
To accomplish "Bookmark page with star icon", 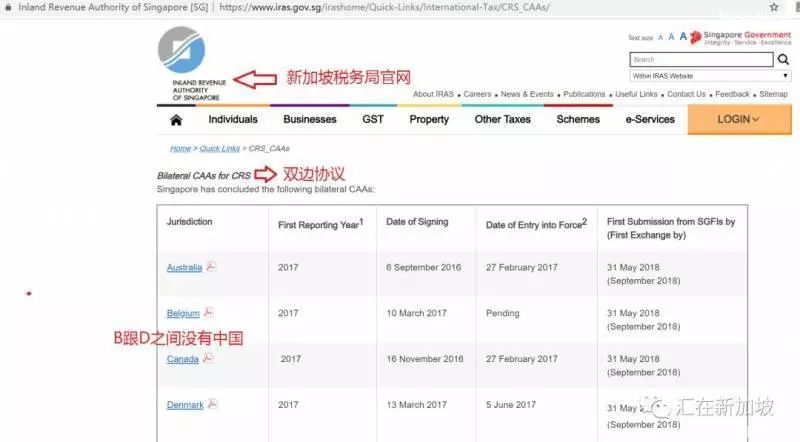I will coord(774,7).
